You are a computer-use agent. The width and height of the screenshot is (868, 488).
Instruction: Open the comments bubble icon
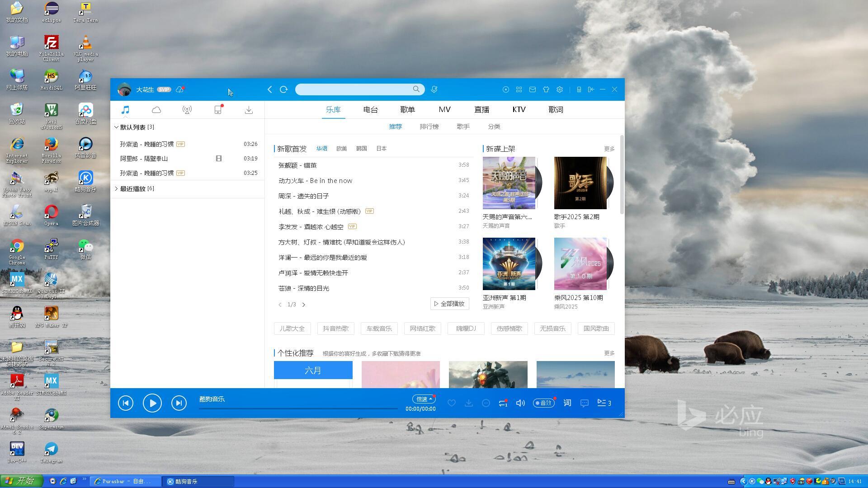click(x=585, y=403)
